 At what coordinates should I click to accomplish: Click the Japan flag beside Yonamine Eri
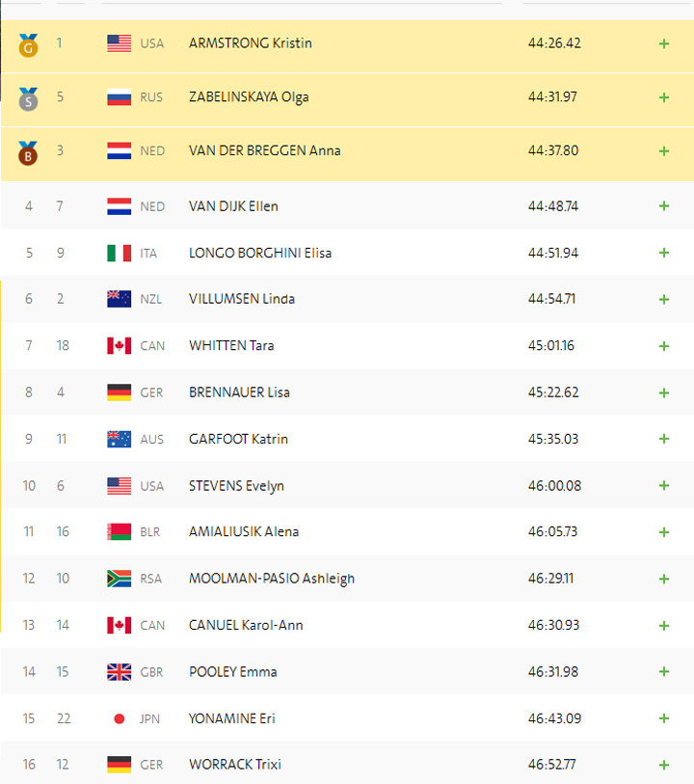119,718
